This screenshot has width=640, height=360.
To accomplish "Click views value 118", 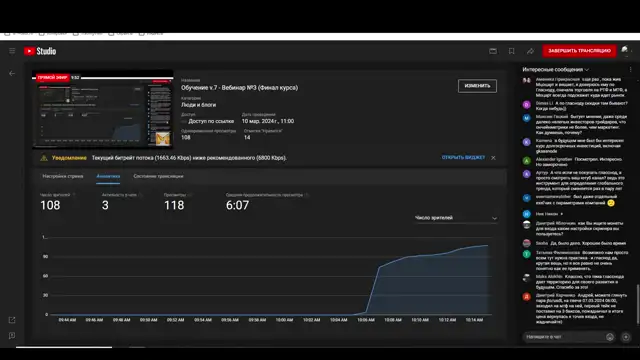I will pyautogui.click(x=174, y=205).
